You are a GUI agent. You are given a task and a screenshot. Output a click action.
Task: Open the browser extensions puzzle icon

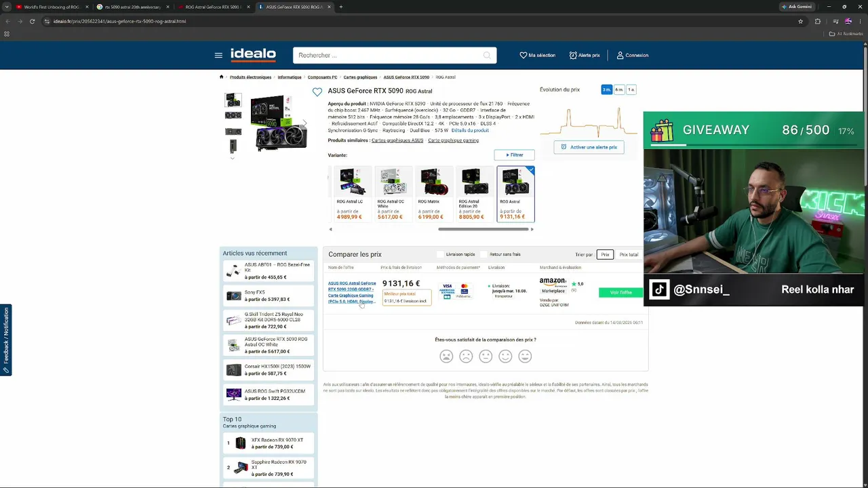click(x=817, y=21)
